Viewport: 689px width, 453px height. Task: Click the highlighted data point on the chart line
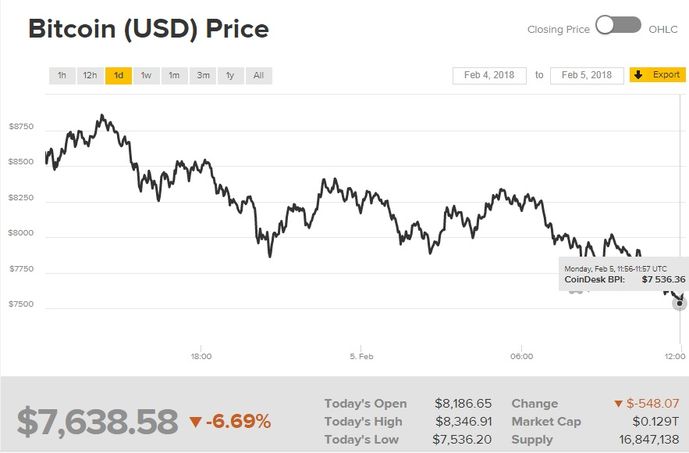tap(680, 302)
